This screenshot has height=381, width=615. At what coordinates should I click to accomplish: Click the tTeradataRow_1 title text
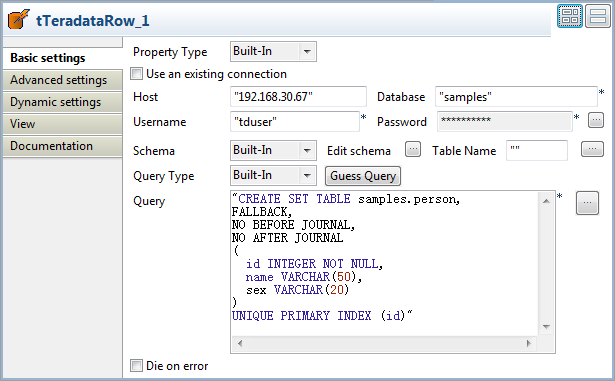click(x=93, y=20)
